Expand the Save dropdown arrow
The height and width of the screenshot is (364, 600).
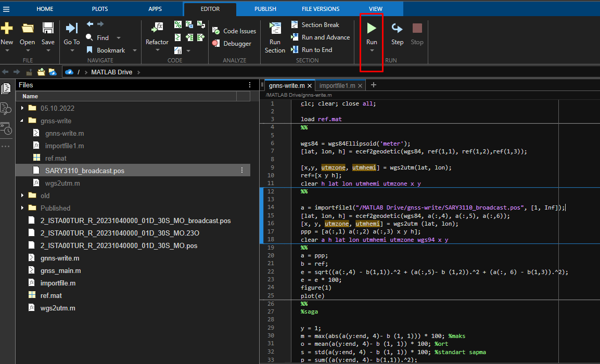[48, 51]
